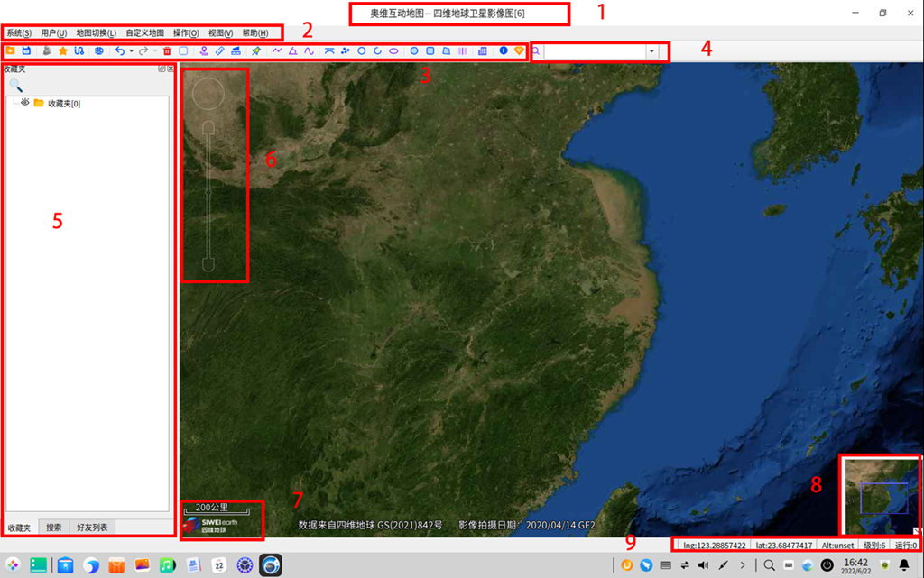Open the 地图切换 menu

pyautogui.click(x=96, y=33)
